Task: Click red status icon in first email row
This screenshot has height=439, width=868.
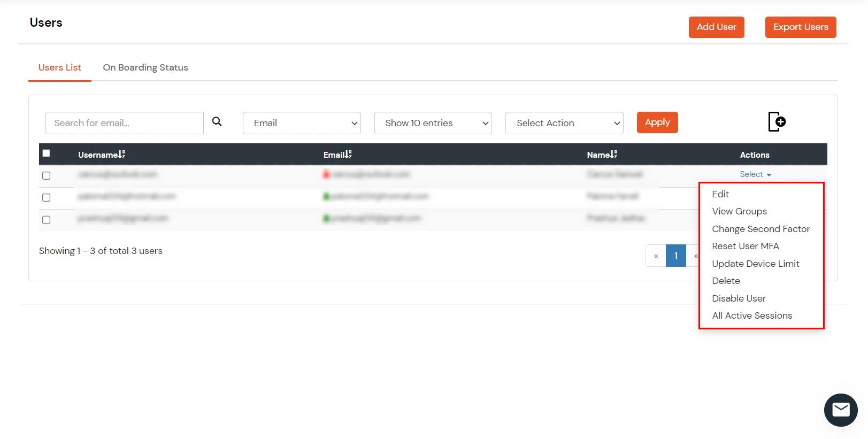Action: [x=326, y=174]
